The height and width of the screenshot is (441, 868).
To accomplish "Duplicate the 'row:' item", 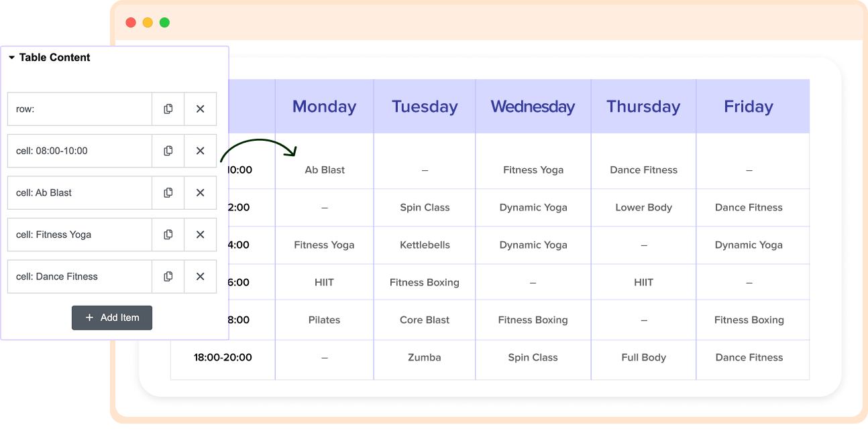I will tap(168, 109).
